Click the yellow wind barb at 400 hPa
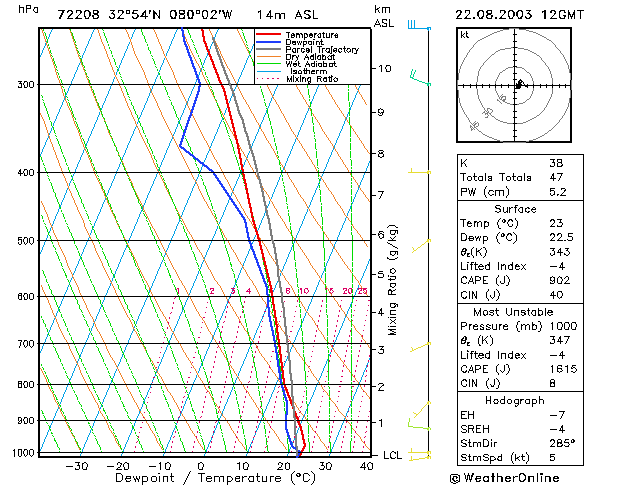The height and width of the screenshot is (486, 629). (x=419, y=171)
